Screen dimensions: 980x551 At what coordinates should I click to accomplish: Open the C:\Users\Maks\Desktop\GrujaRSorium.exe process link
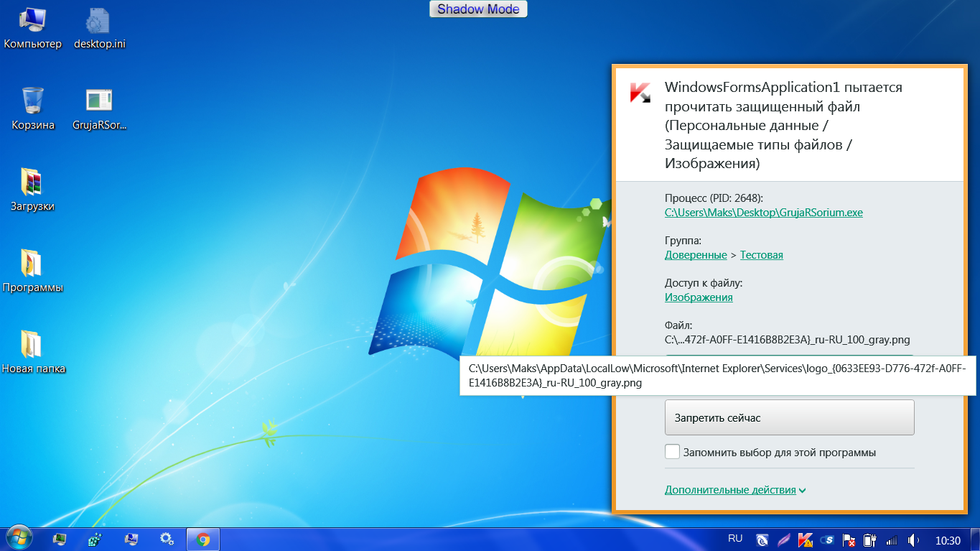764,213
